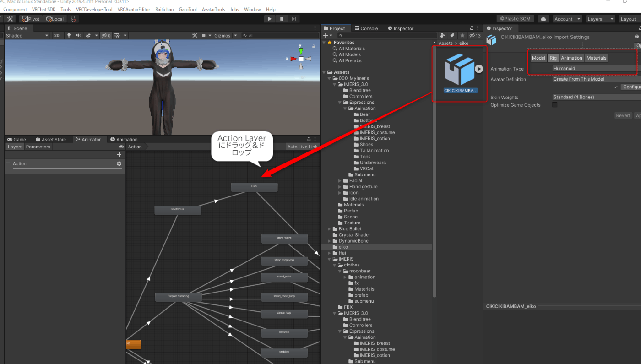Select the CIKICIKIBAMBAM asset thumbnail
The image size is (641, 364).
click(x=459, y=69)
